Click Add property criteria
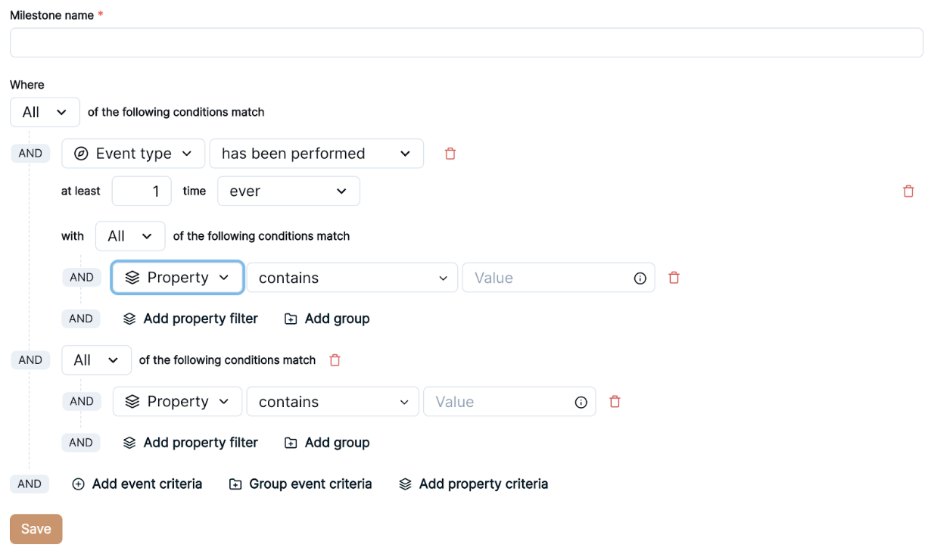 pos(473,484)
